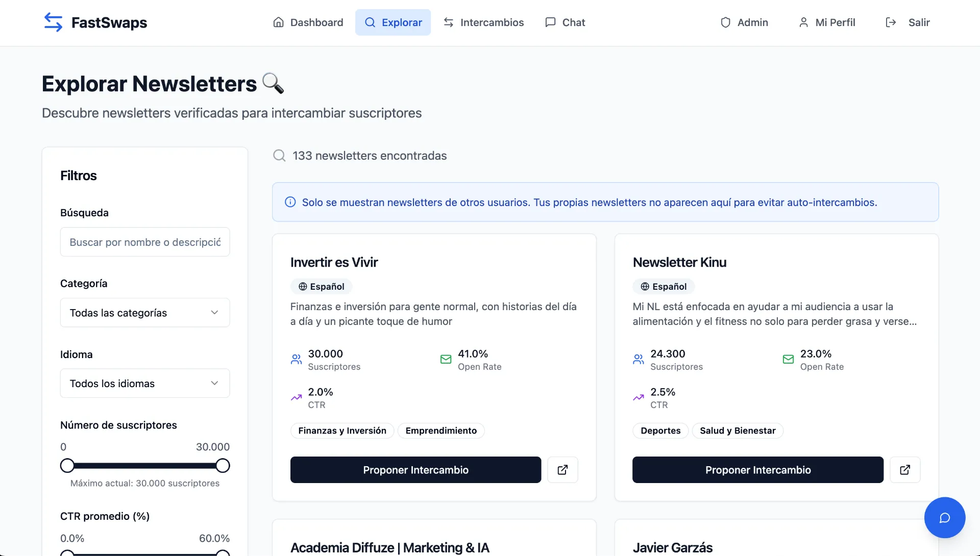The height and width of the screenshot is (556, 980).
Task: Click Salir to log out
Action: pyautogui.click(x=908, y=22)
